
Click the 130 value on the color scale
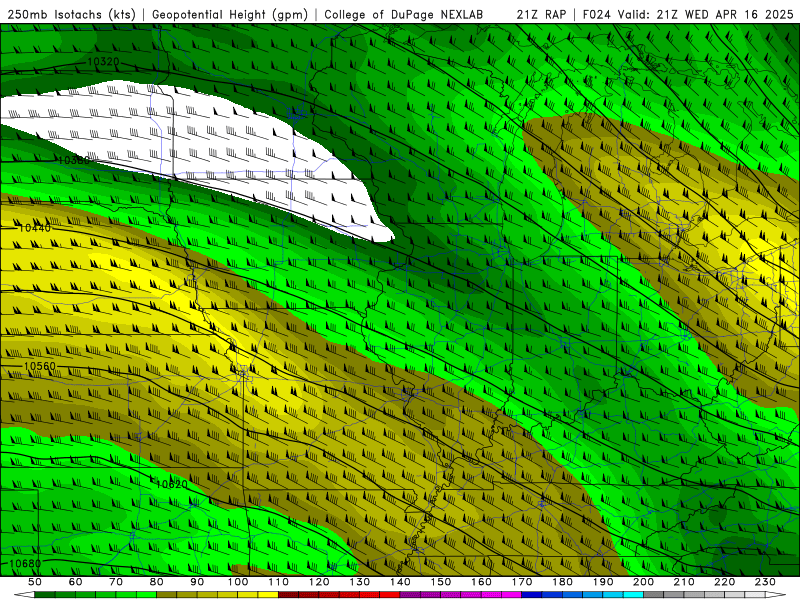click(x=360, y=582)
